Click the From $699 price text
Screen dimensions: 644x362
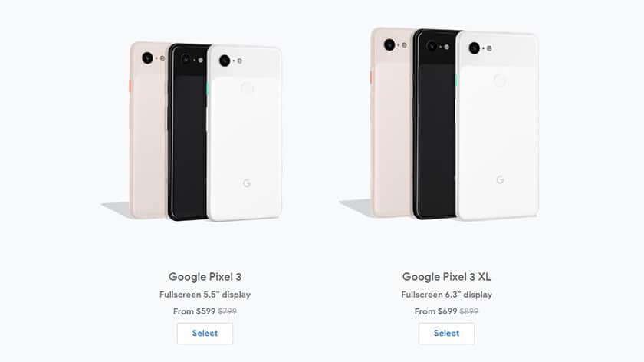click(x=435, y=311)
